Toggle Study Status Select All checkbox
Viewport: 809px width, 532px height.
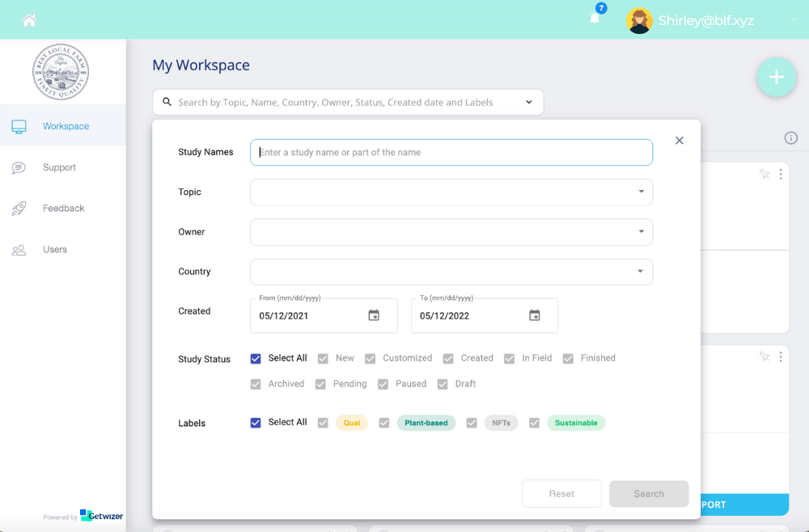point(256,359)
